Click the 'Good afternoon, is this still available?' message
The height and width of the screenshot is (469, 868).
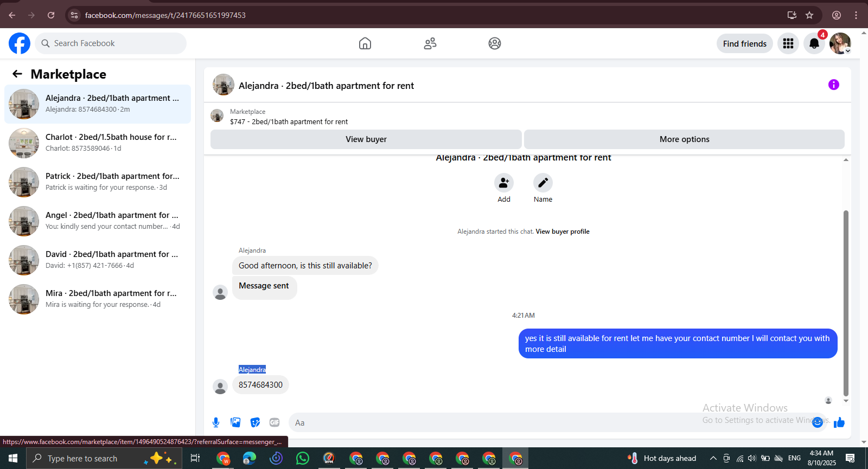(305, 266)
